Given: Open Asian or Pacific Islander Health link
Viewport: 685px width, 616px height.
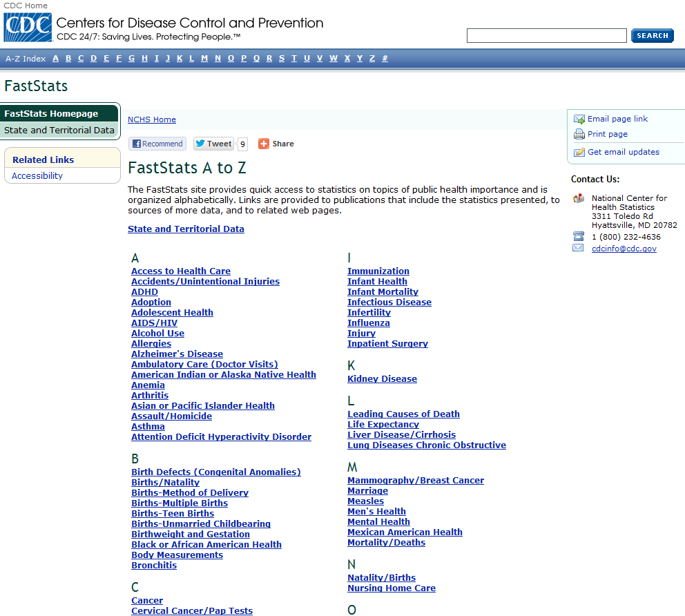Looking at the screenshot, I should pyautogui.click(x=203, y=406).
